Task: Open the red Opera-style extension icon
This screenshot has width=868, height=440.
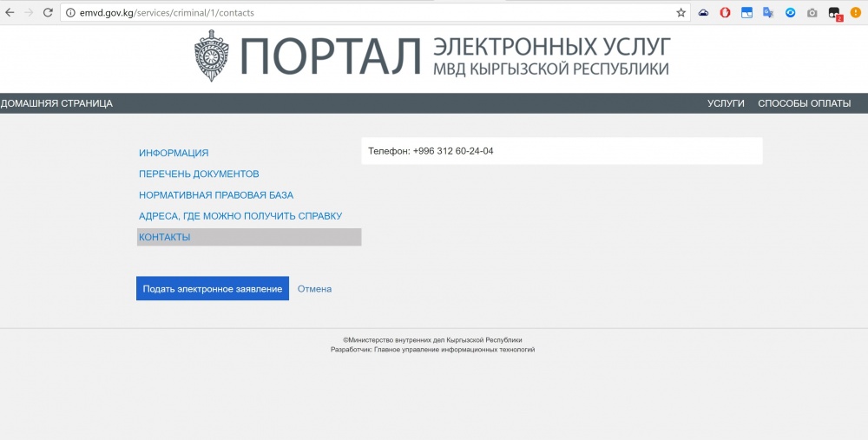Action: pos(725,13)
